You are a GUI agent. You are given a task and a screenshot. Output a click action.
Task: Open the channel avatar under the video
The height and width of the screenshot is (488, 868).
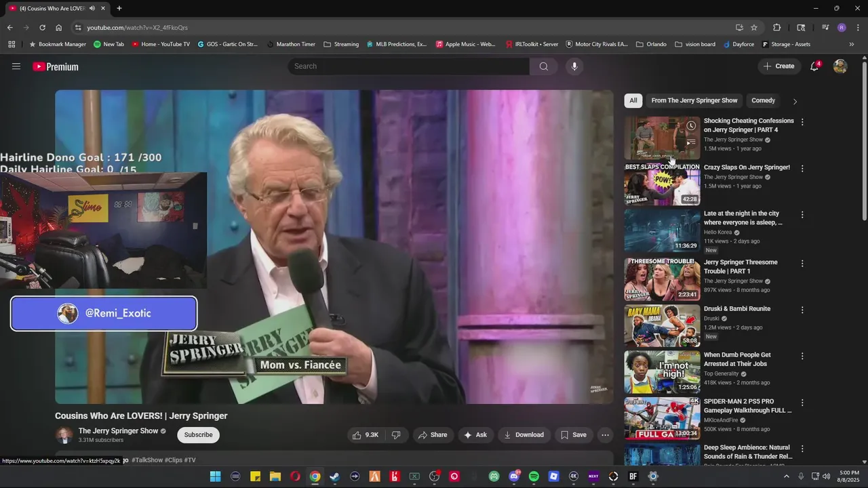pos(64,435)
